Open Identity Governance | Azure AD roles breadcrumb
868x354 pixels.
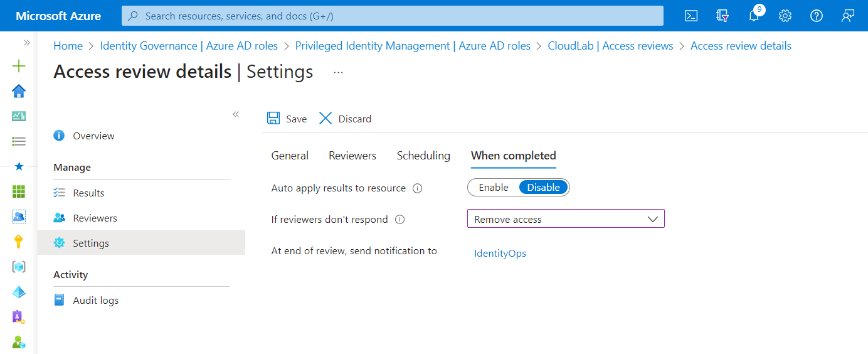click(x=189, y=46)
